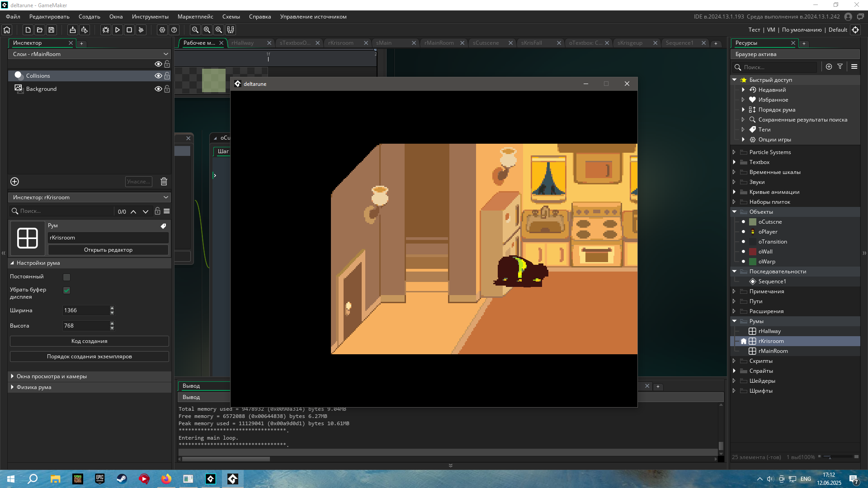
Task: Expand Окна просмотра и камеры section
Action: pos(12,376)
